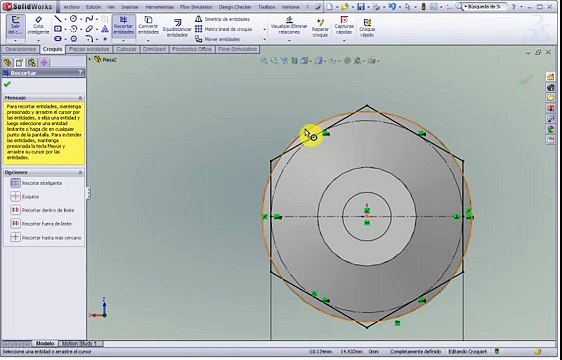Select the Point sketch tool
Screen dimensions: 562x360
pos(105,39)
